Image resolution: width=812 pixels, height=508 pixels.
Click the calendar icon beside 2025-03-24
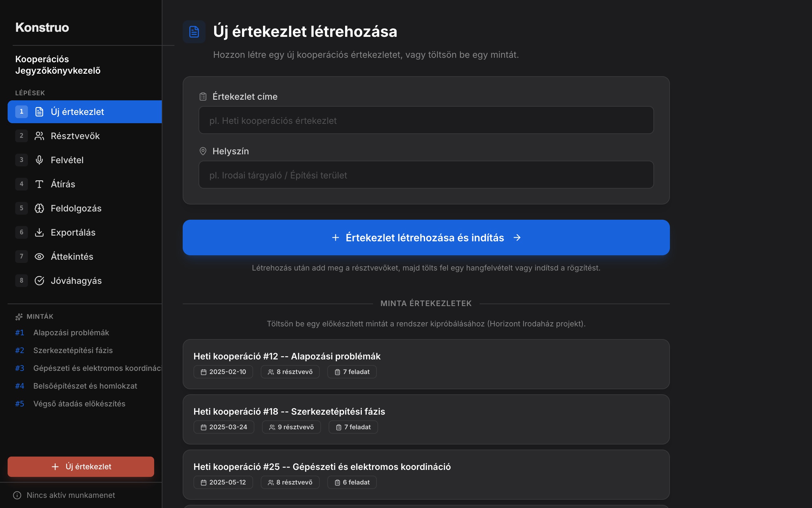(204, 427)
